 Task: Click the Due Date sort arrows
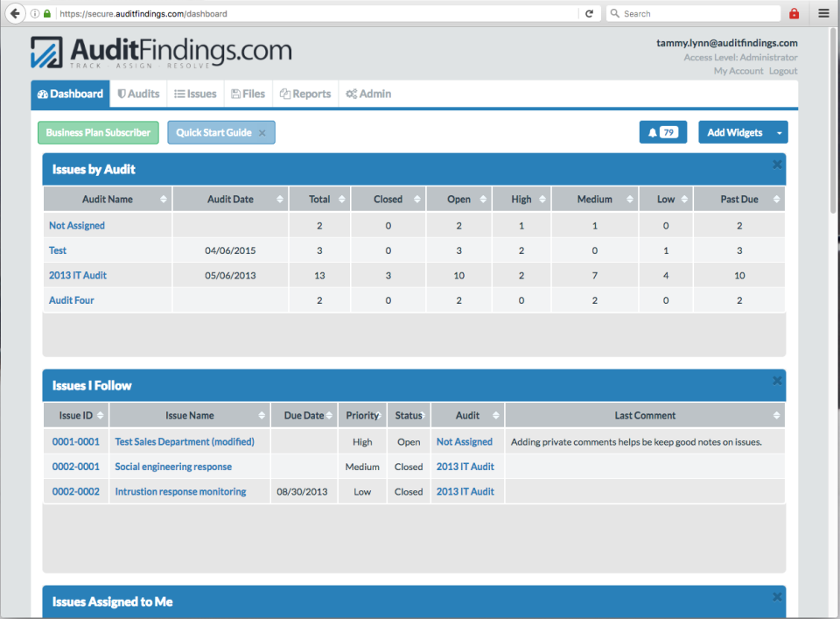pyautogui.click(x=328, y=415)
